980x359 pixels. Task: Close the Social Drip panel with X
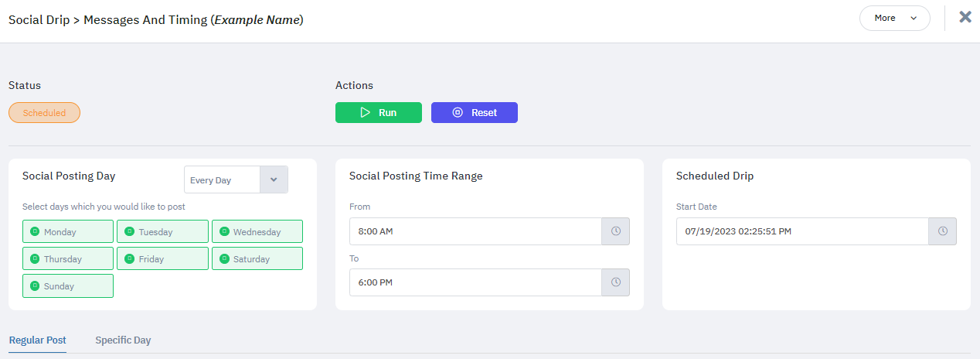pyautogui.click(x=965, y=17)
